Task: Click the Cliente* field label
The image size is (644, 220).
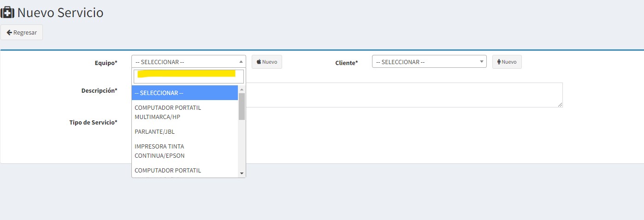Action: [347, 63]
